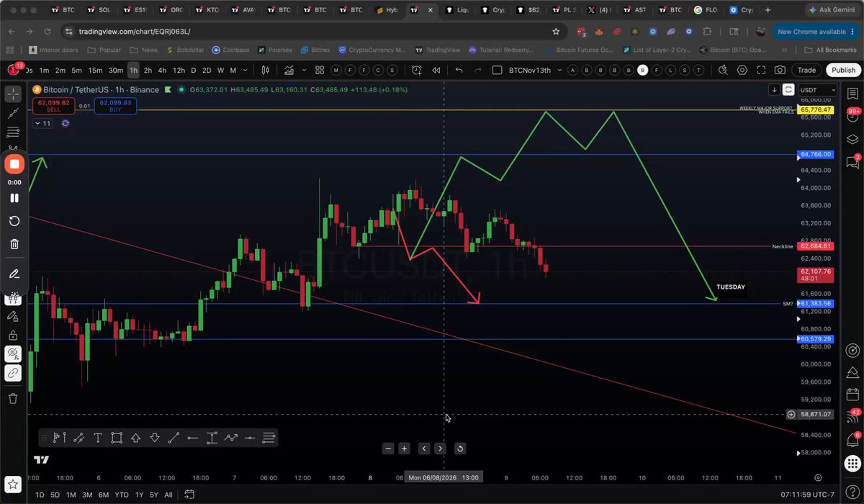This screenshot has height=504, width=864.
Task: Open the go-to-date calendar icon
Action: click(190, 495)
